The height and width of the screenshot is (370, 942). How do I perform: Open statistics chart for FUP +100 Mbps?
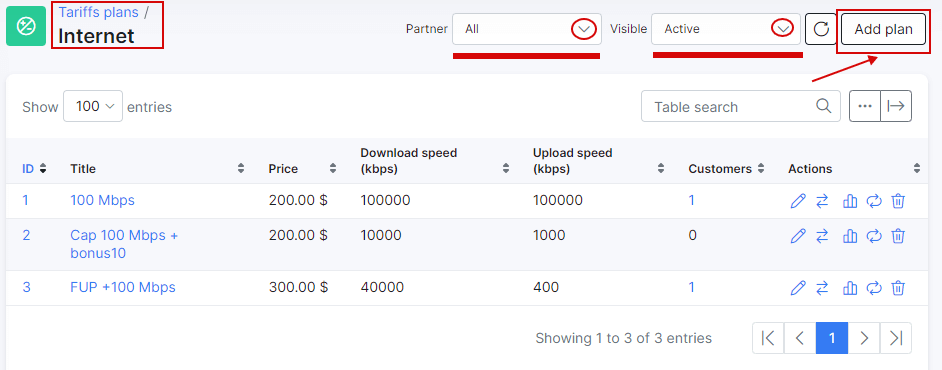pos(849,288)
